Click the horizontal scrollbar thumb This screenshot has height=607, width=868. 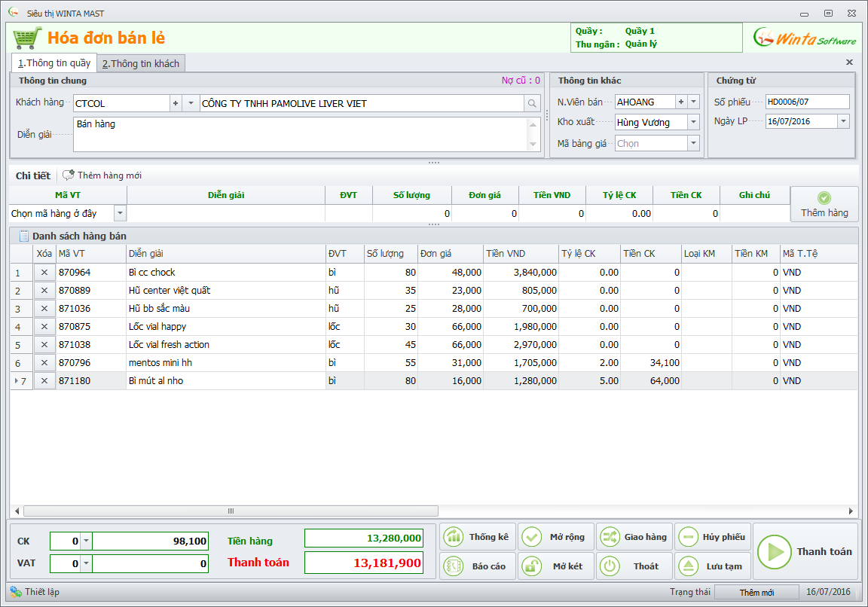[x=231, y=511]
